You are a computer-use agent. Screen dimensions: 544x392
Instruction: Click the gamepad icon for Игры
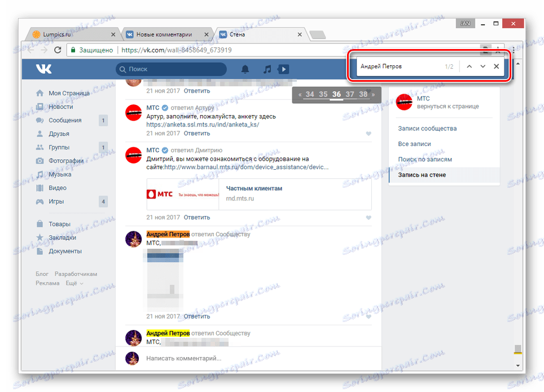click(40, 201)
